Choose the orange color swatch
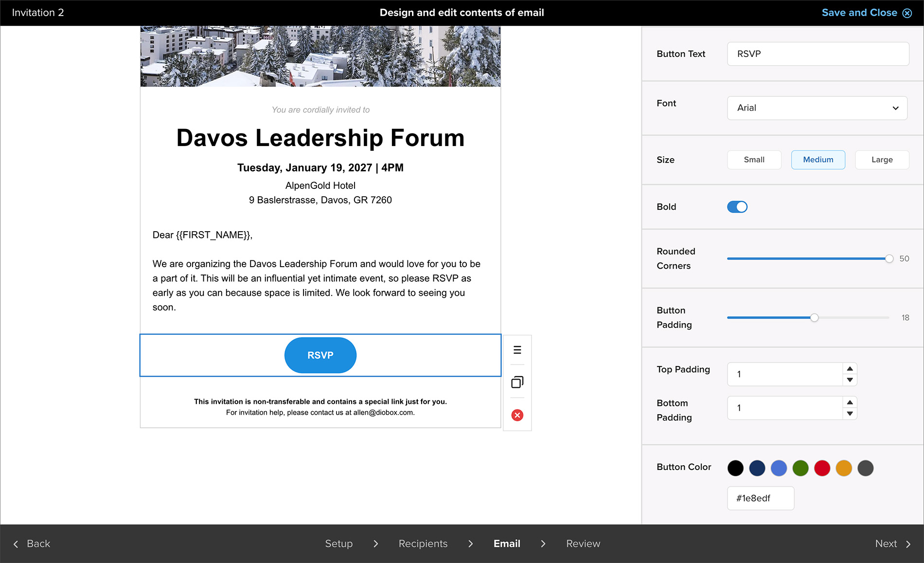Viewport: 924px width, 563px height. 844,468
